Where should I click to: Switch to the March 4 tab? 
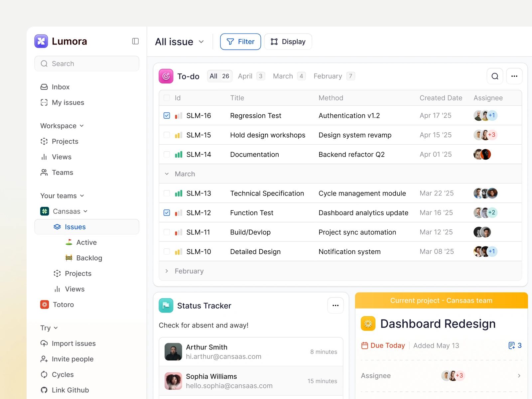[289, 76]
